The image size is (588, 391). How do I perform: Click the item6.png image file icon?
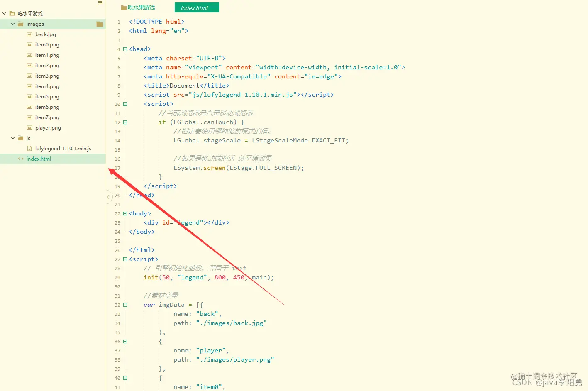[29, 107]
